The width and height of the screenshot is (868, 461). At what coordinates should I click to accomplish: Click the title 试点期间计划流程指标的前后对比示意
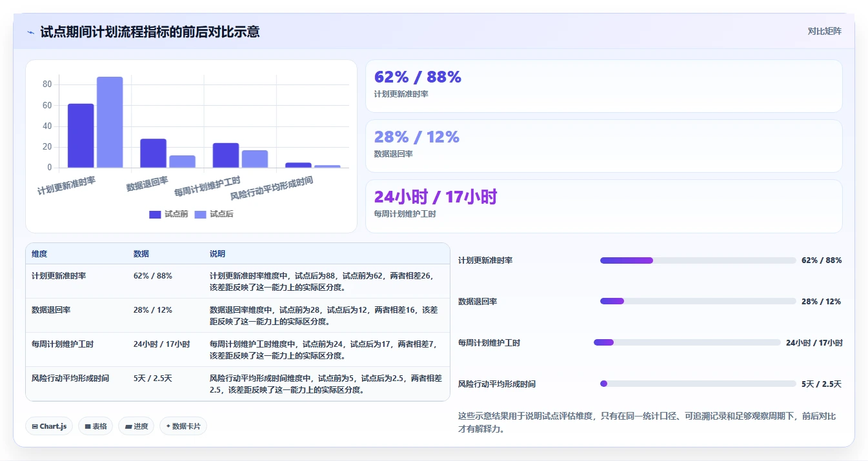click(x=150, y=32)
